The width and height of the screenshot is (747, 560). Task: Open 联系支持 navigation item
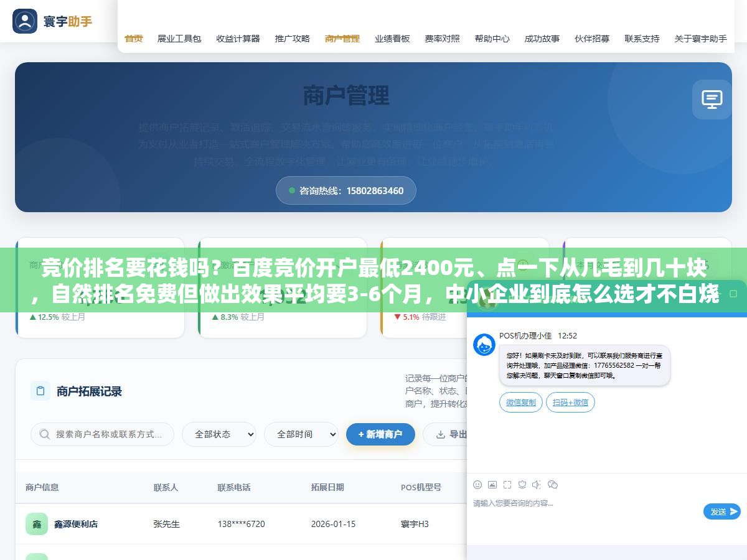pyautogui.click(x=642, y=39)
